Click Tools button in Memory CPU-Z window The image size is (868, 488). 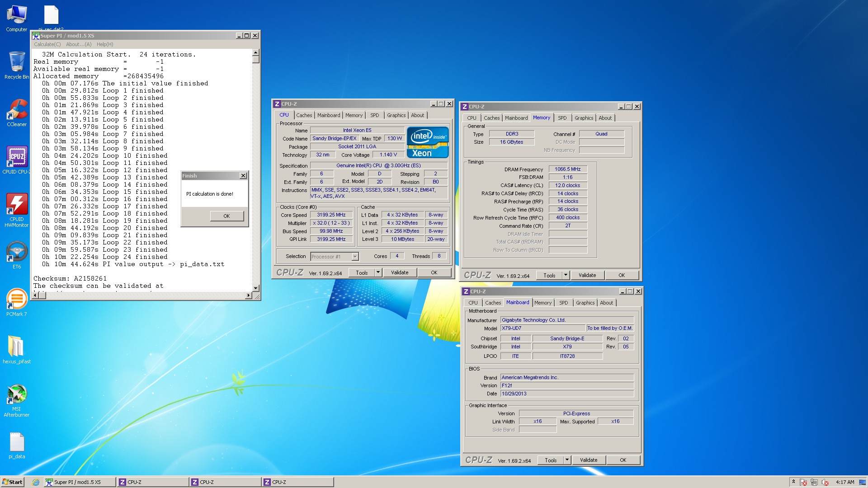click(x=549, y=275)
